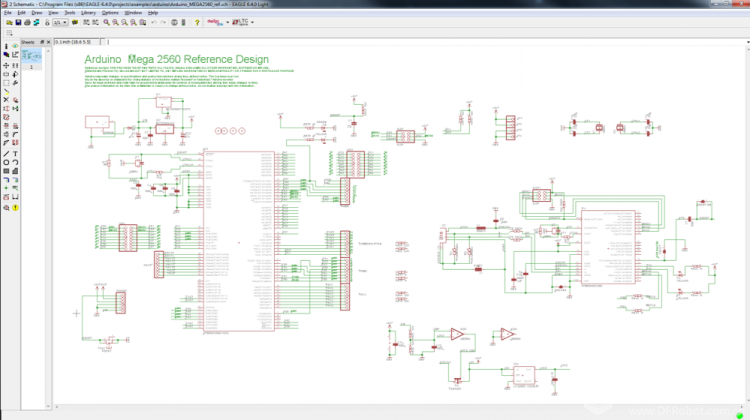Expand the LTC dropdown arrow
Image resolution: width=750 pixels, height=420 pixels.
click(x=252, y=22)
